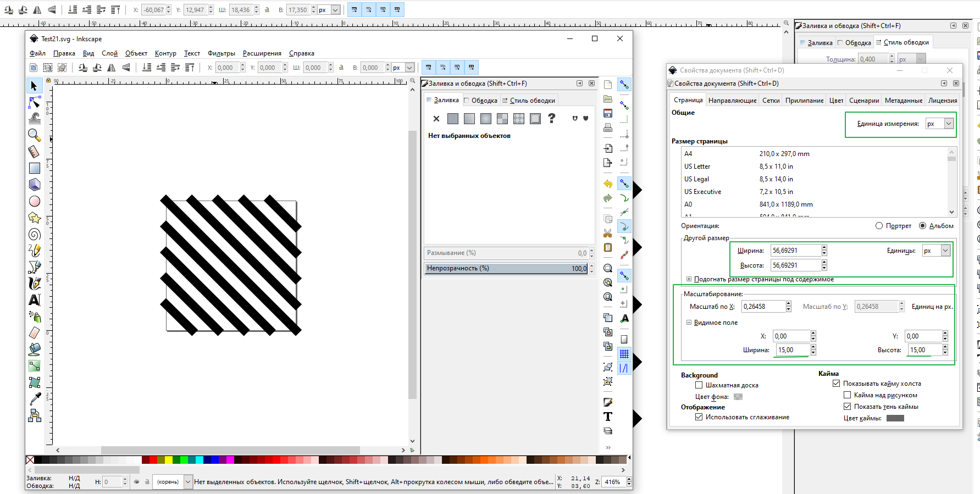Viewport: 980px width, 494px height.
Task: Pick the Star polygon tool
Action: (x=34, y=218)
